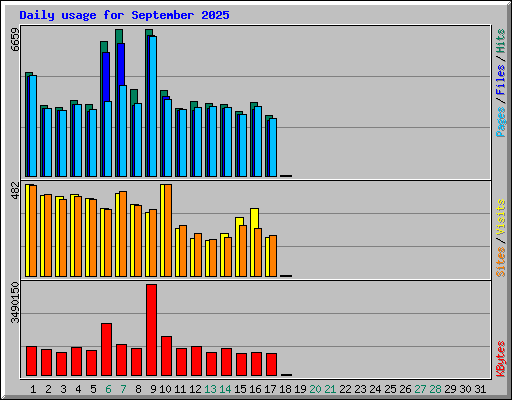512x400 pixels.
Task: Click the green day 13 axis label
Action: [210, 389]
